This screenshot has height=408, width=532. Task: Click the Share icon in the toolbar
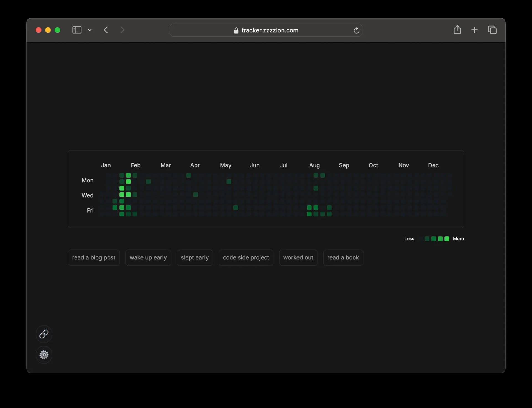[457, 30]
